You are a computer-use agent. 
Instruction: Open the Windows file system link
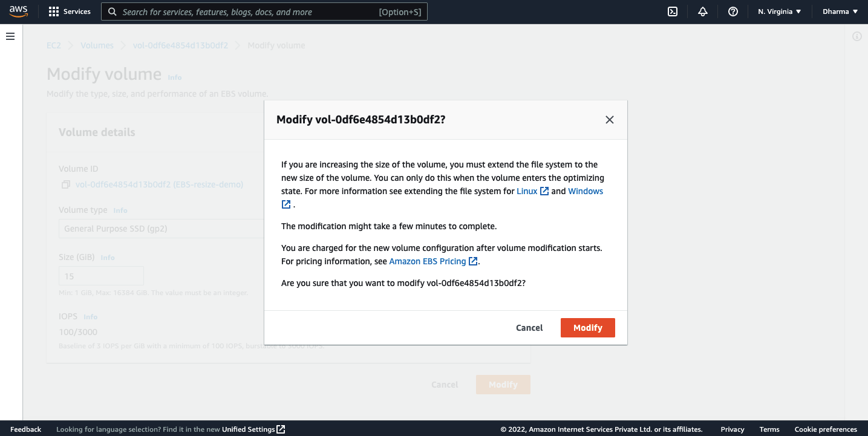click(586, 191)
